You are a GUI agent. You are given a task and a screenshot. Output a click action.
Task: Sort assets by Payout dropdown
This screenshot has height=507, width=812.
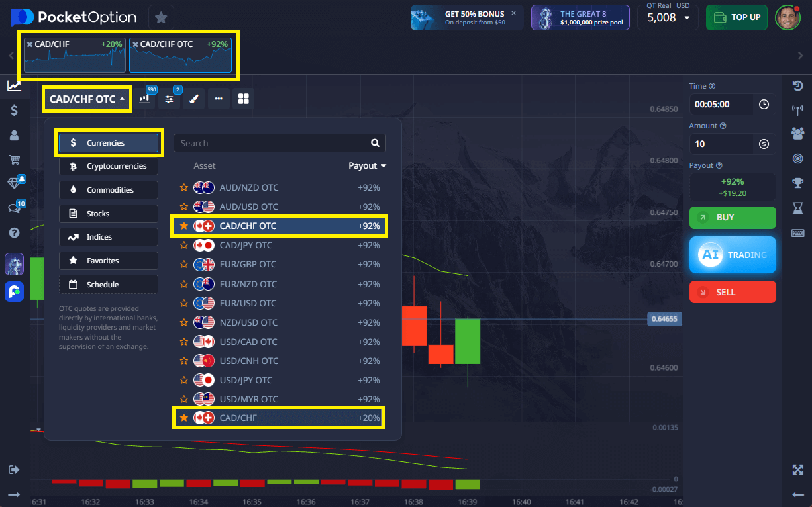367,166
